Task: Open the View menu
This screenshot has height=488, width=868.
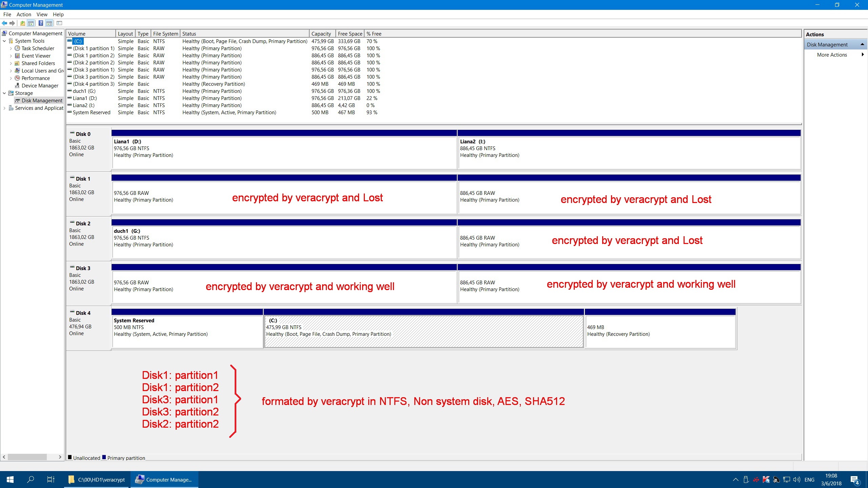Action: (42, 15)
